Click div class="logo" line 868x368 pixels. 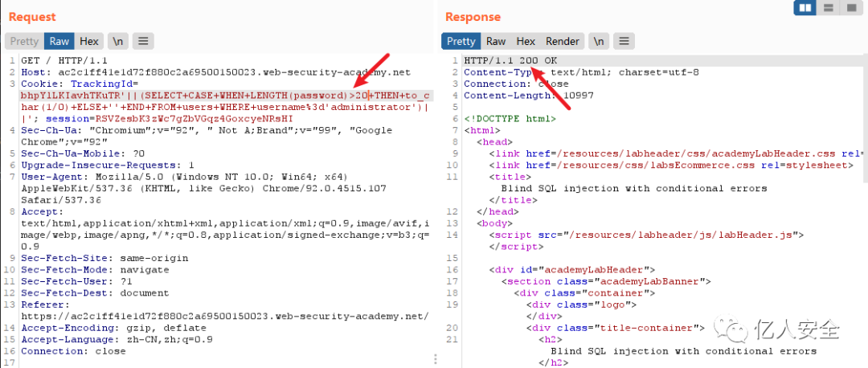(x=581, y=305)
